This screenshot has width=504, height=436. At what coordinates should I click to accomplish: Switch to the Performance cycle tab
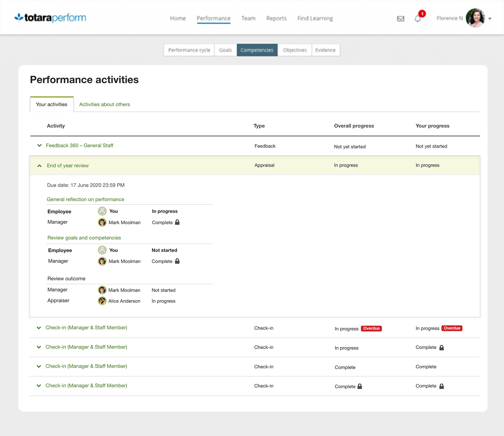[x=189, y=50]
